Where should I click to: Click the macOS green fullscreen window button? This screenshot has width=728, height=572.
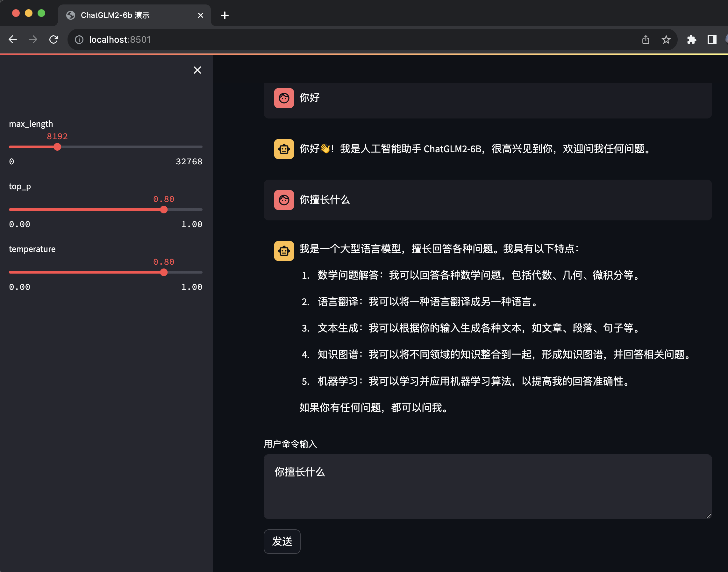(41, 13)
